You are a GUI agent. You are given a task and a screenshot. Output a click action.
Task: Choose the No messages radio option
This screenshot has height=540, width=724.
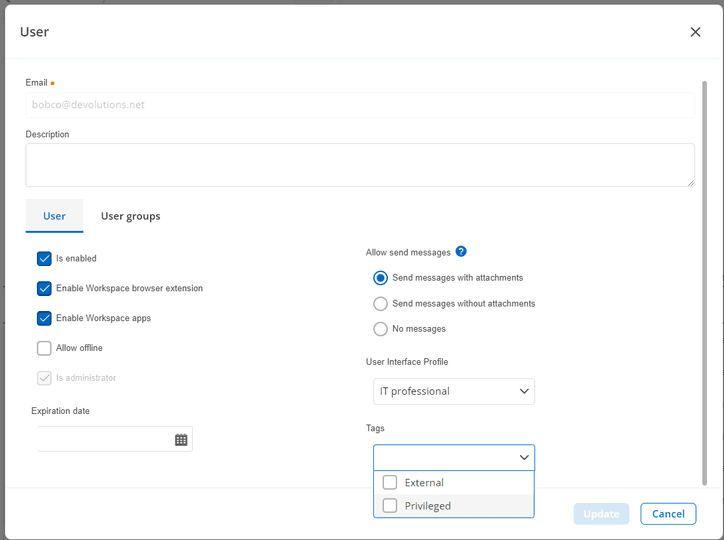tap(380, 329)
